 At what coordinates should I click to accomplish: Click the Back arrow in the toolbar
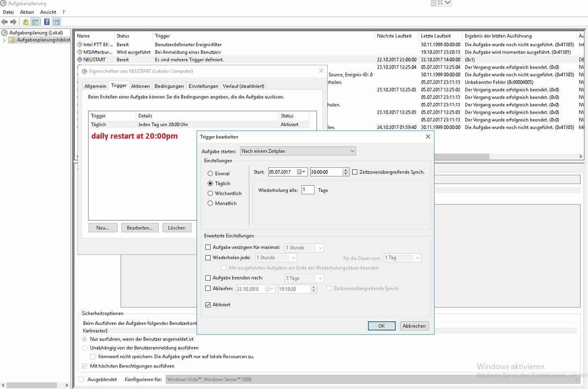tap(5, 22)
